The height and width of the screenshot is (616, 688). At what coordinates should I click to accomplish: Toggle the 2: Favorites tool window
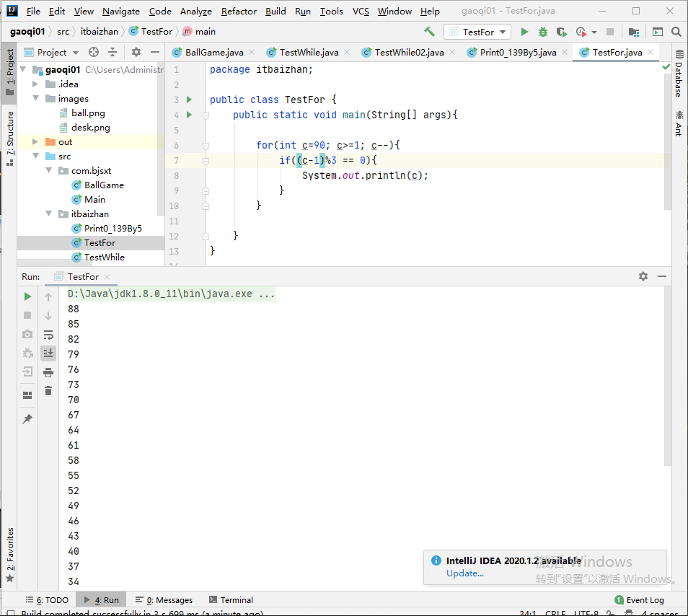click(x=9, y=555)
